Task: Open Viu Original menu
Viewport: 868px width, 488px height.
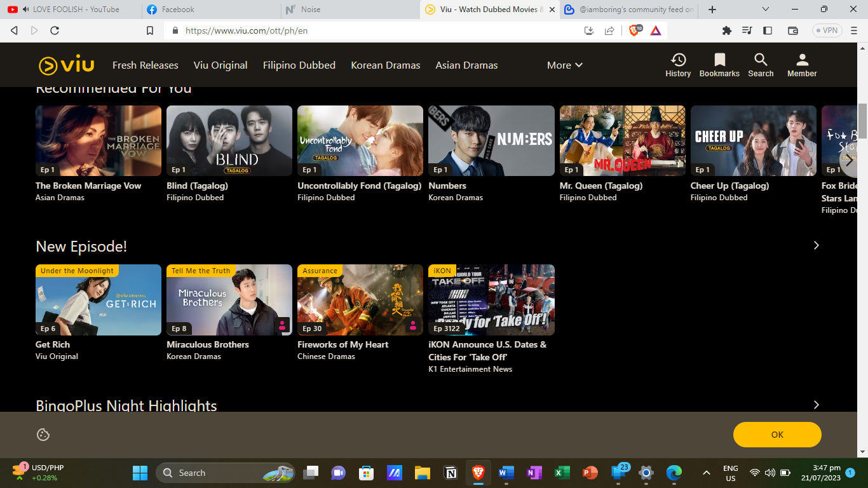Action: click(220, 65)
